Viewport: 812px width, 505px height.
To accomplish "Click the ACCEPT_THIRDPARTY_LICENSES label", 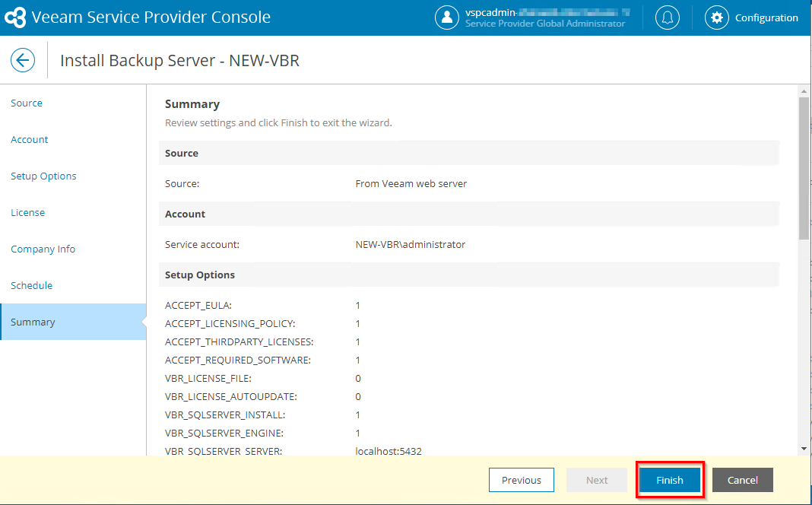I will pyautogui.click(x=239, y=341).
